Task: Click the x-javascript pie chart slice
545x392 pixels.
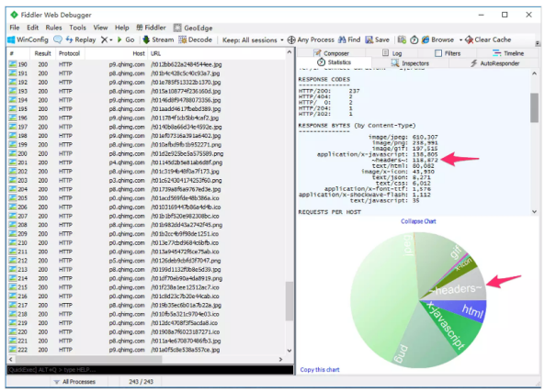Action: pos(452,327)
